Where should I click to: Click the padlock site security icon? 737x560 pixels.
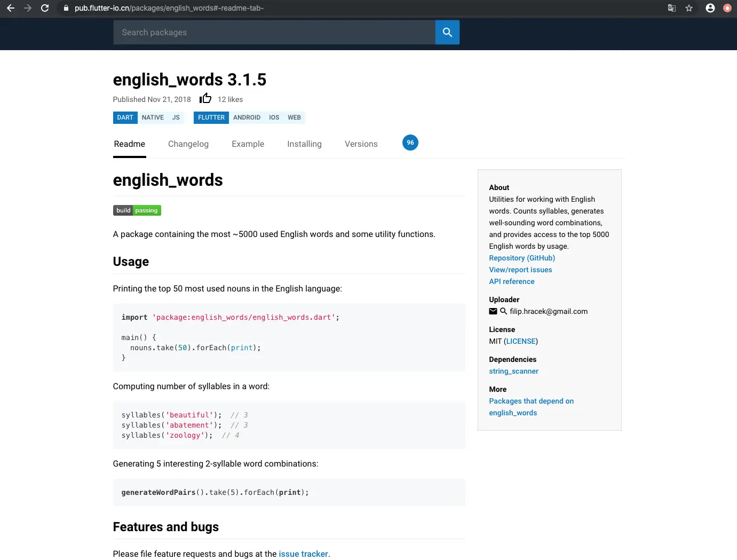(x=66, y=8)
